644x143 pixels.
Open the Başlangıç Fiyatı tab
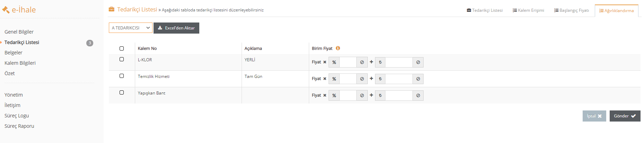tap(572, 10)
